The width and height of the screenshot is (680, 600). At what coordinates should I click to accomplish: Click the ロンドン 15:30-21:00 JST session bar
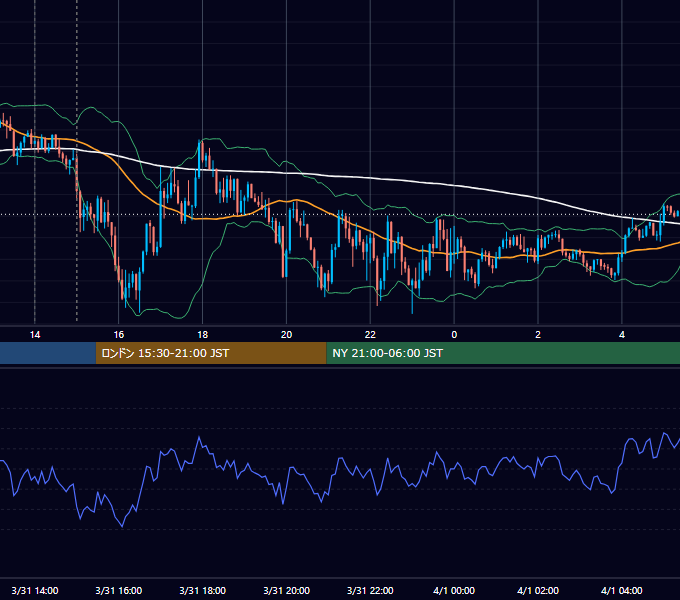pos(211,353)
